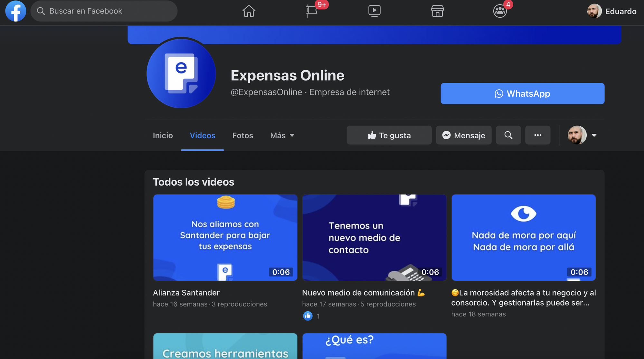Play the Alianza Santander video thumbnail
This screenshot has height=359, width=644.
pyautogui.click(x=225, y=238)
